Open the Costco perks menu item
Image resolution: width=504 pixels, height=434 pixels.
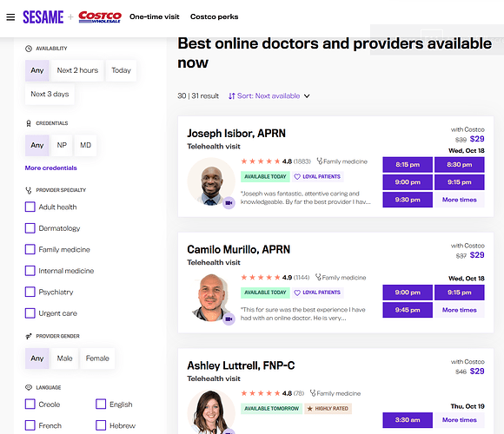[214, 16]
